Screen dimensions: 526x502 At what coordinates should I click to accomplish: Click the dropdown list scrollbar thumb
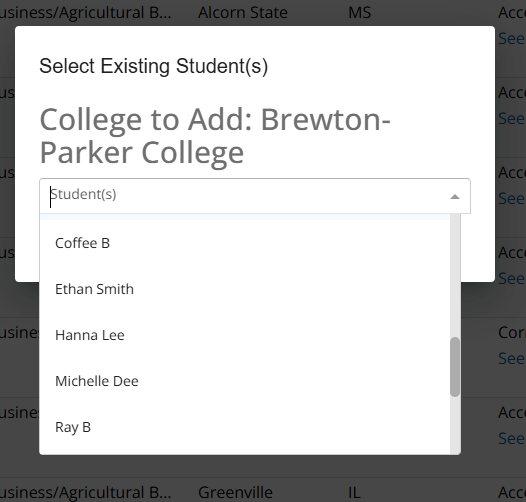click(455, 367)
